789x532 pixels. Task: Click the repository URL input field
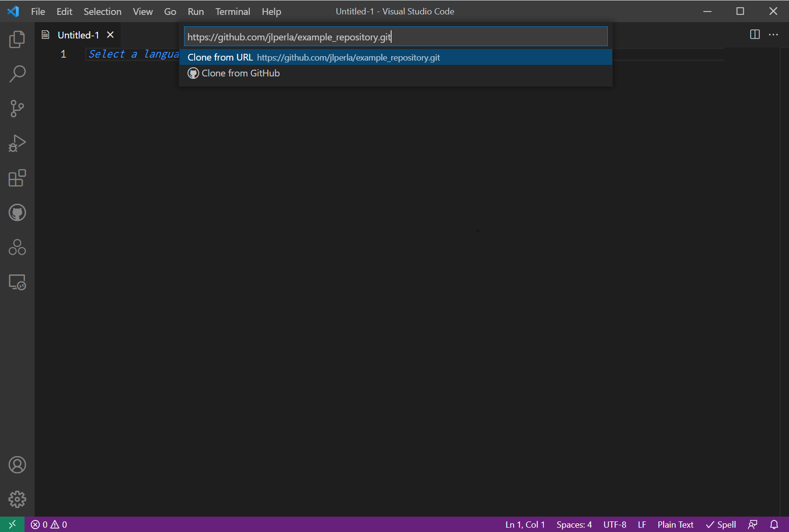coord(395,37)
